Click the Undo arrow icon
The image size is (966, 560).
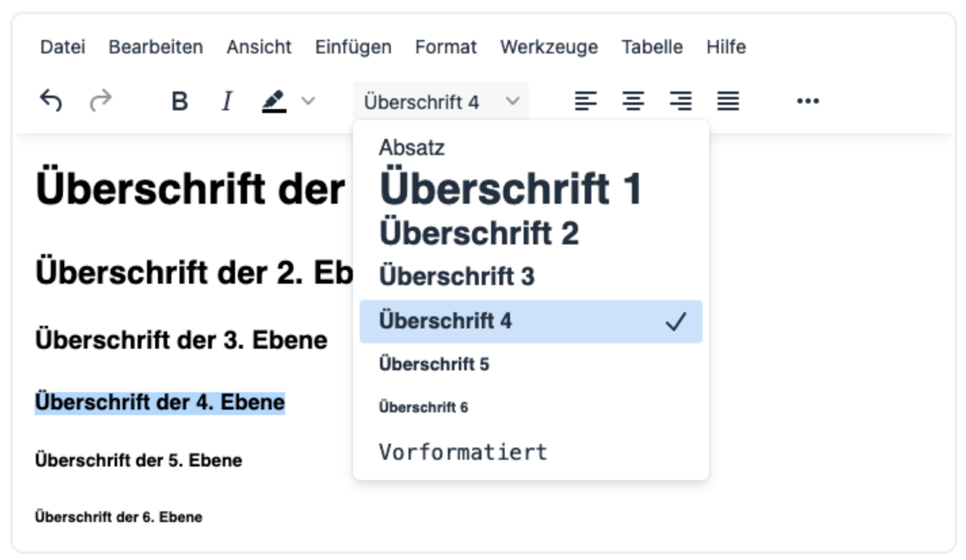click(51, 102)
